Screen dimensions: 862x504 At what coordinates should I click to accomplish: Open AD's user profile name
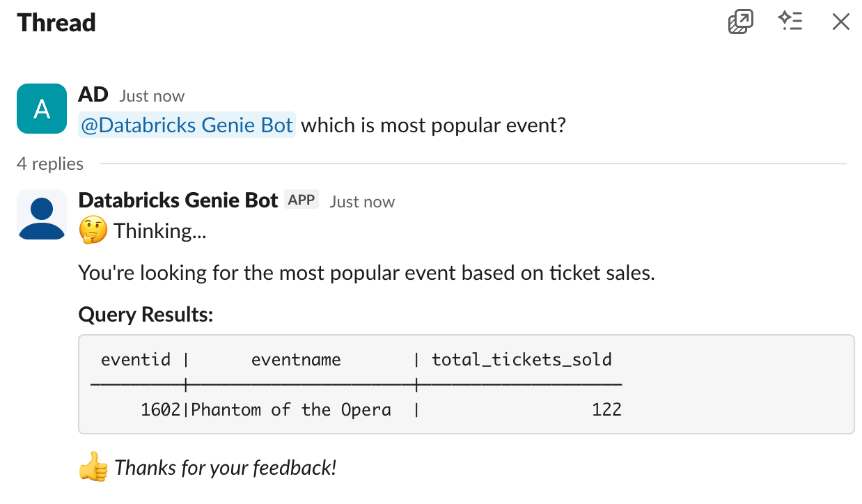pyautogui.click(x=93, y=95)
